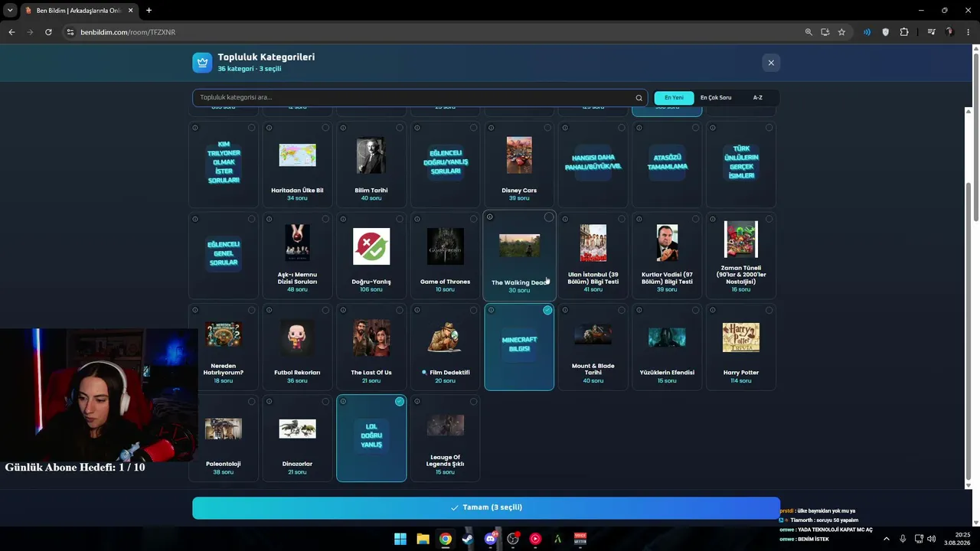The width and height of the screenshot is (980, 551).
Task: Show info for Aşk-ı Memnu Dizisi Soruları
Action: pyautogui.click(x=269, y=219)
